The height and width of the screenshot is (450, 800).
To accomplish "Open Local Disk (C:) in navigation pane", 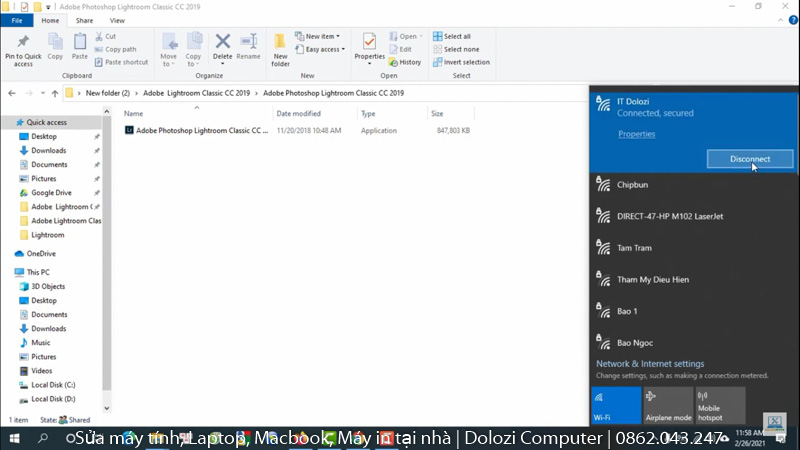I will tap(53, 385).
